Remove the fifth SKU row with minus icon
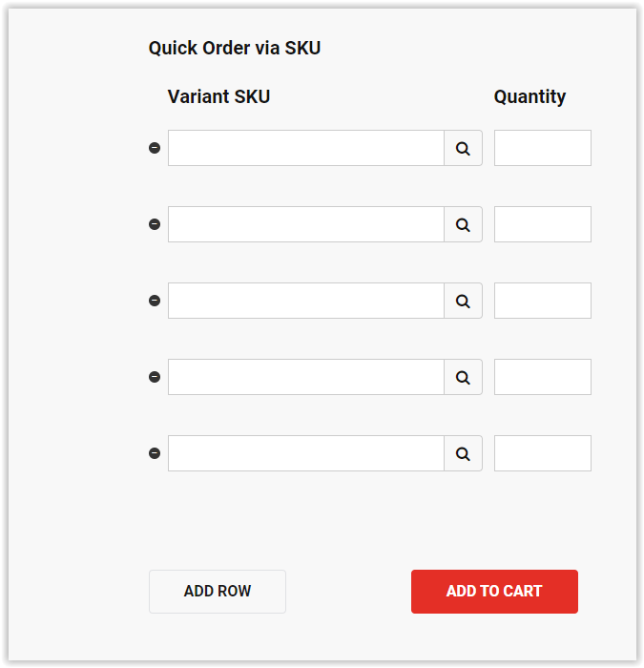Screen dimensions: 644x668 (155, 453)
